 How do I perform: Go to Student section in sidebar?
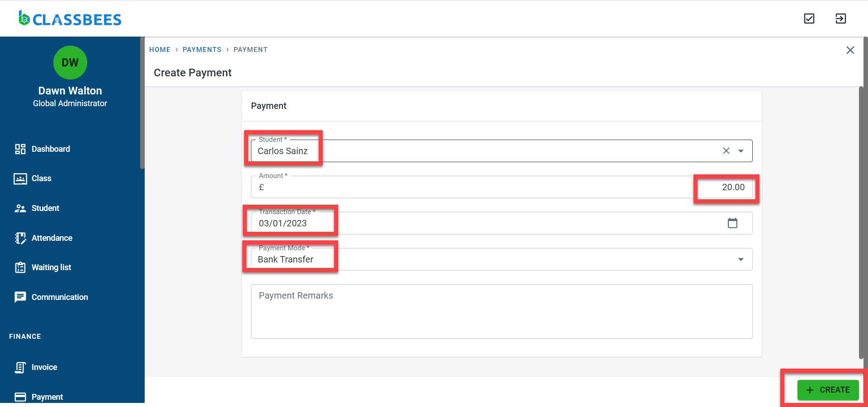(45, 208)
